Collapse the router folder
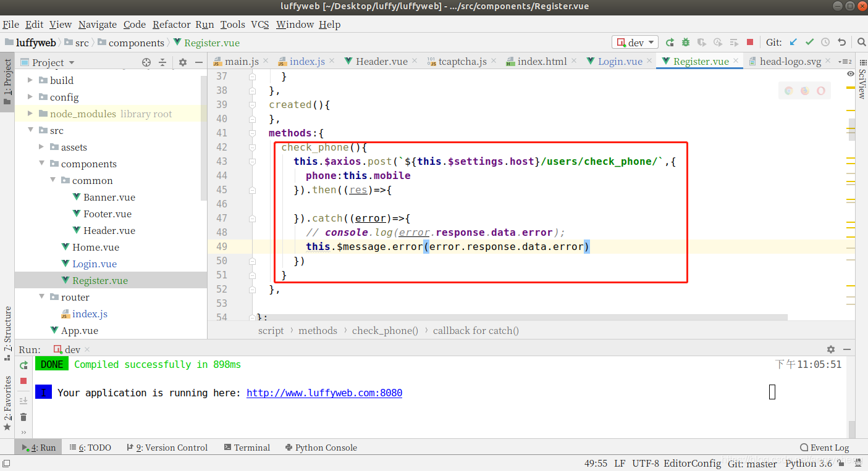 [42, 297]
